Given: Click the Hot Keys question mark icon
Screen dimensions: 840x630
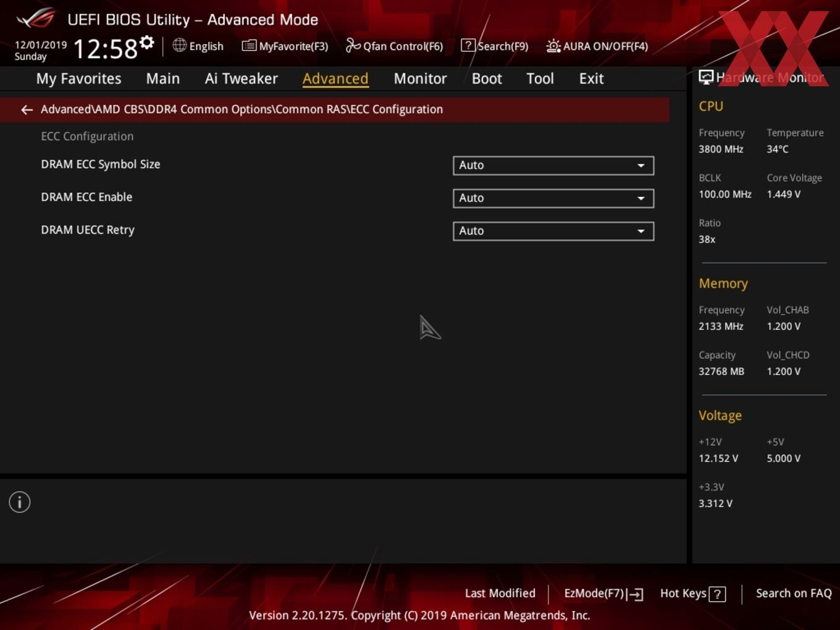Looking at the screenshot, I should coord(717,594).
